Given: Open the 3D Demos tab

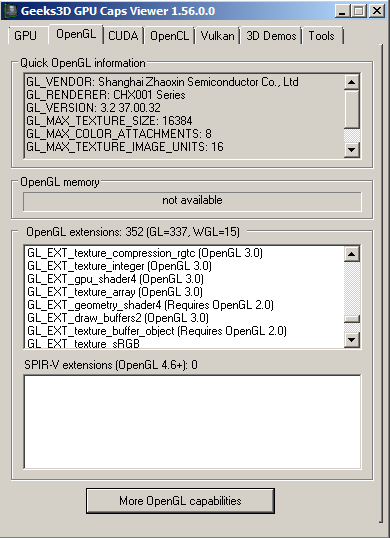Looking at the screenshot, I should pyautogui.click(x=271, y=36).
